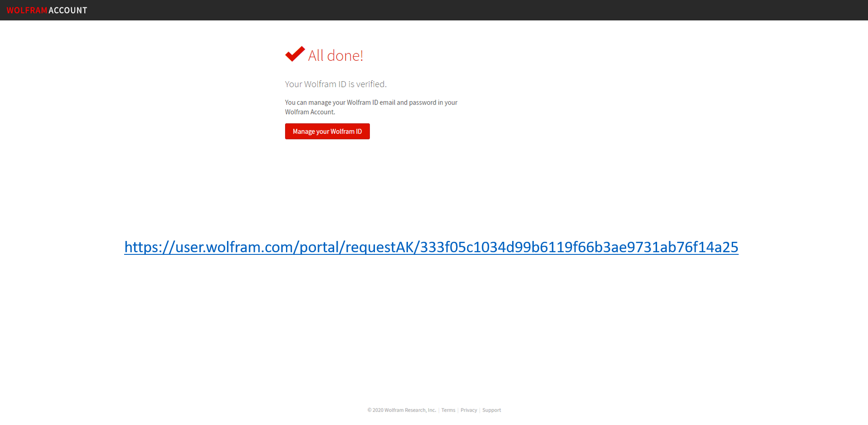Open the Privacy footer link

[x=469, y=410]
